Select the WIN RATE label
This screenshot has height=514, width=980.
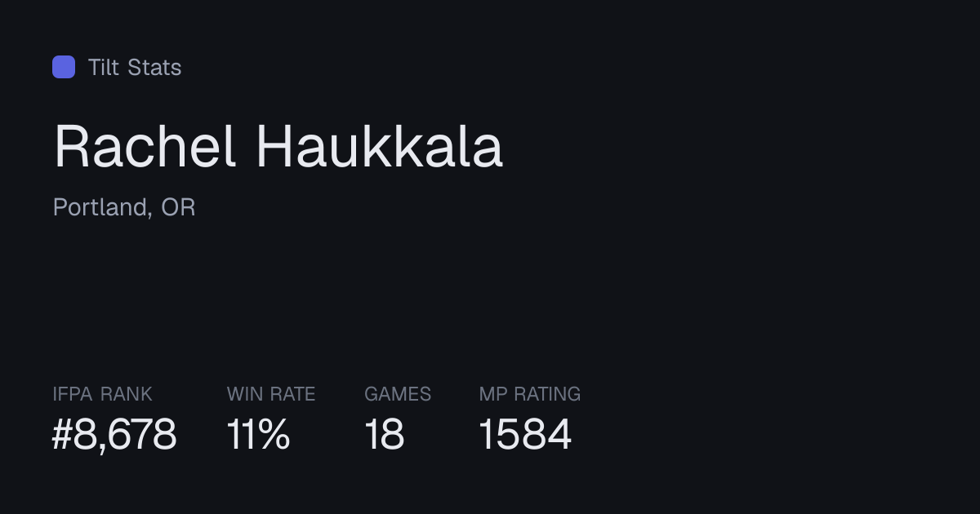[271, 394]
